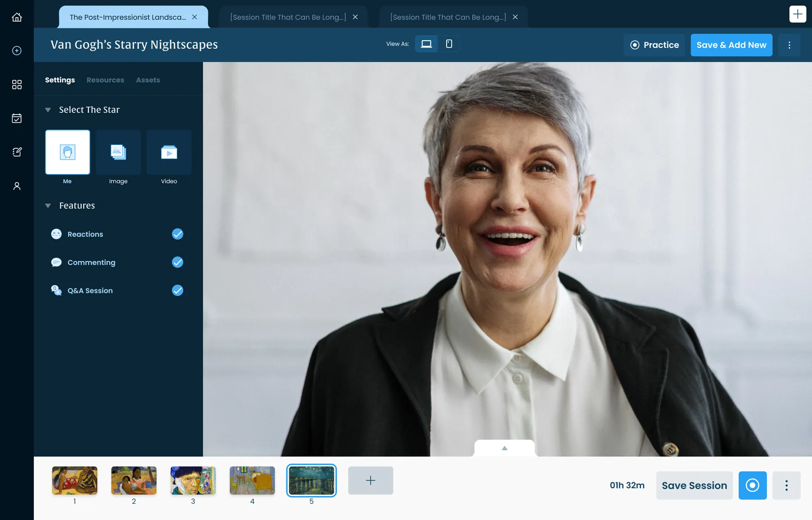Select slide thumbnail 5 starry night
The height and width of the screenshot is (520, 812).
[x=311, y=480]
